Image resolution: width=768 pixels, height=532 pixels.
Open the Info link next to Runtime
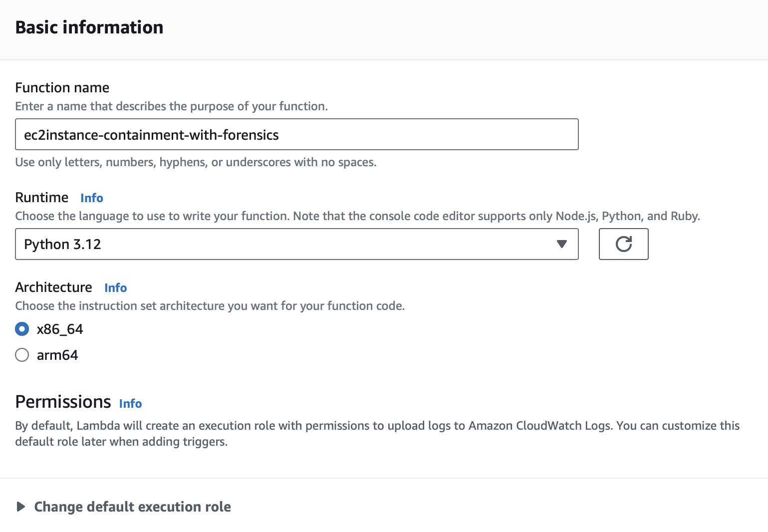pos(92,198)
